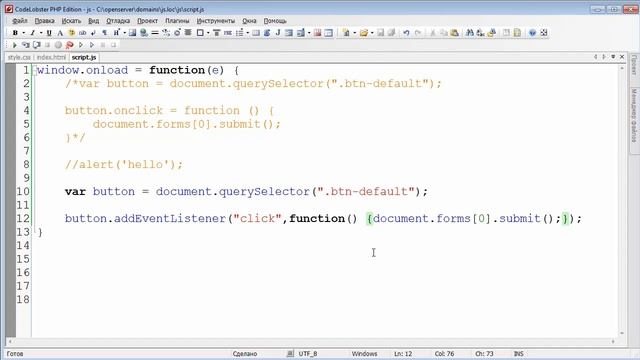Open the Правка menu
The height and width of the screenshot is (360, 640).
pos(44,21)
